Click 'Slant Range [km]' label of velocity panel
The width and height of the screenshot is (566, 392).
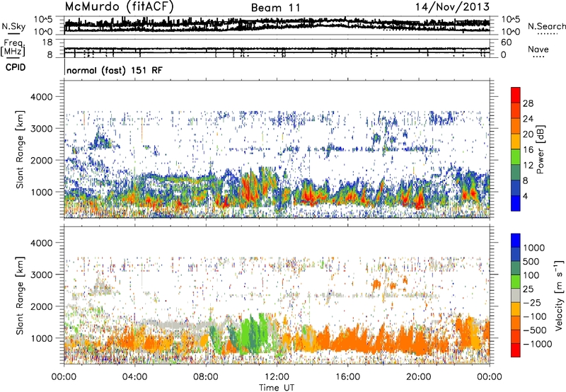20,296
